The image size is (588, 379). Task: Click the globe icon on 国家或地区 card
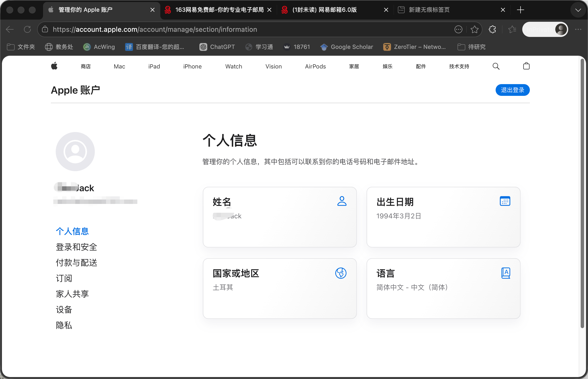[341, 273]
